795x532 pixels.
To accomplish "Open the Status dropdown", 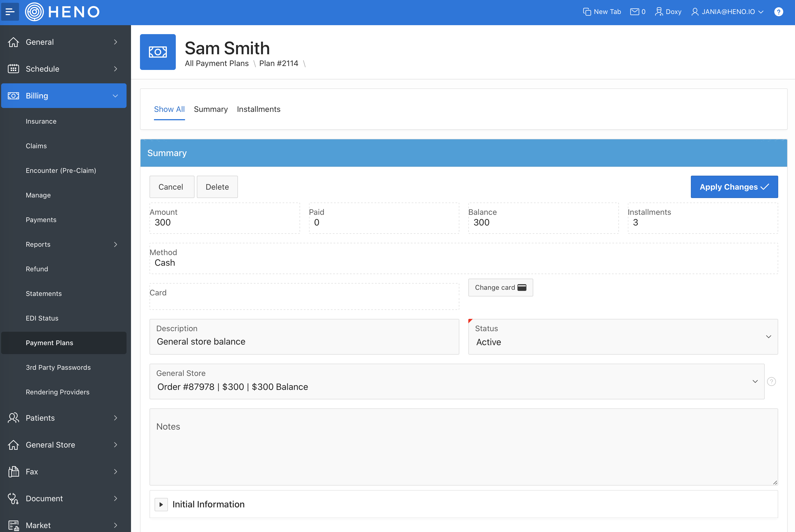I will 623,336.
